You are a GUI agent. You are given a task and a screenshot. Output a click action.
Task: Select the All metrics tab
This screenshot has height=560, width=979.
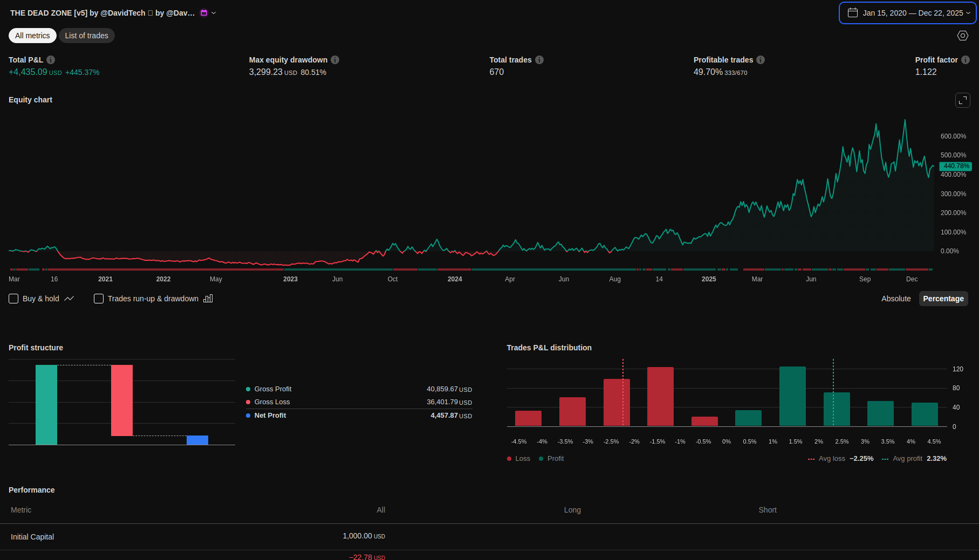[x=32, y=36]
